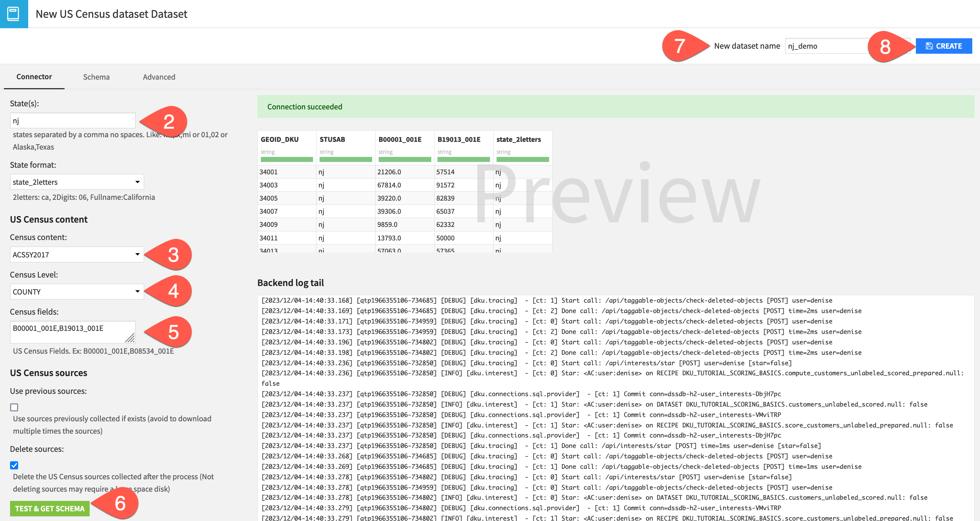
Task: Click the value 39306.0 in preview
Action: pos(389,211)
